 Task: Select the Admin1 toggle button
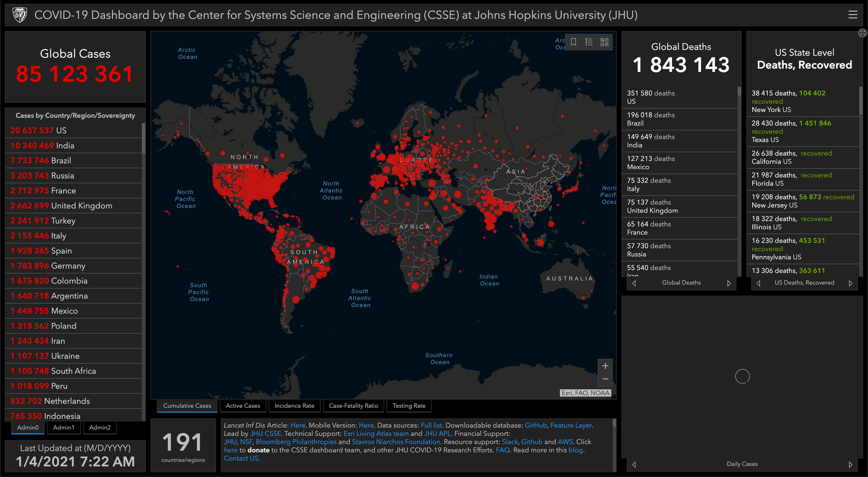coord(63,427)
